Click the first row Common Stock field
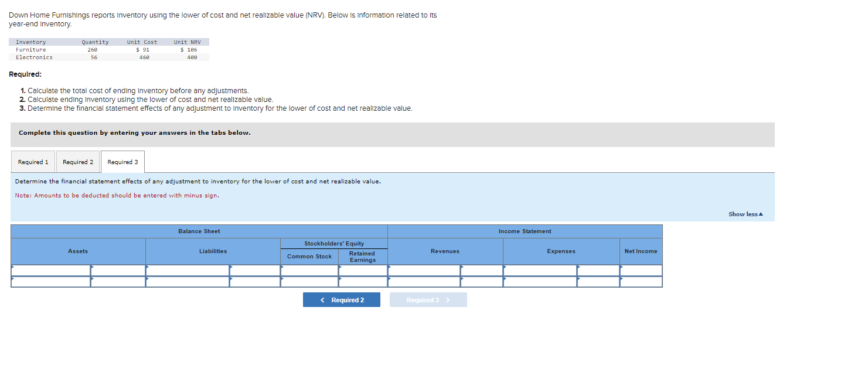 pos(309,271)
